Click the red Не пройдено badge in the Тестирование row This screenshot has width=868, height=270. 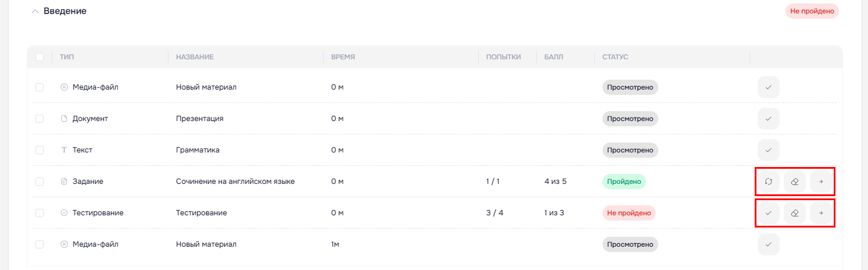pyautogui.click(x=629, y=213)
